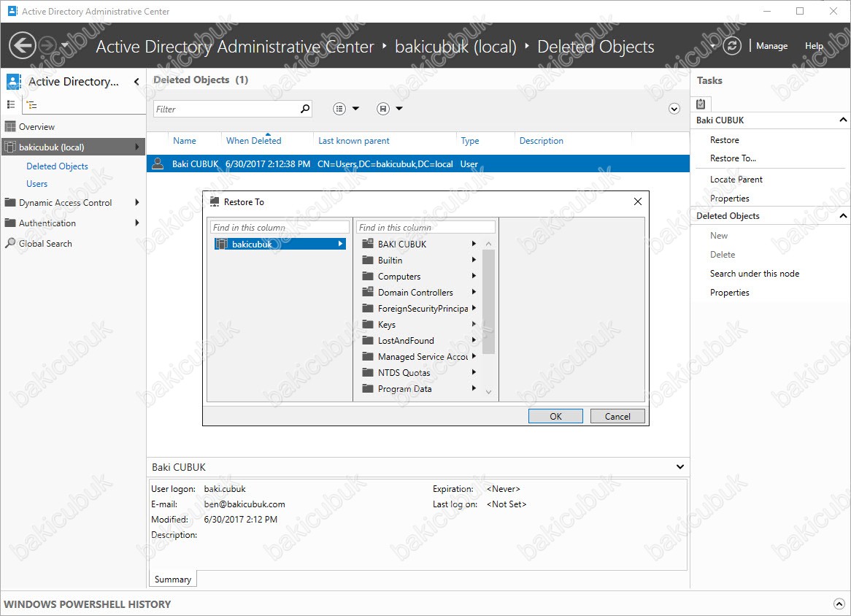Collapse the Baki CUBUK tasks section
The width and height of the screenshot is (851, 616).
(x=843, y=120)
